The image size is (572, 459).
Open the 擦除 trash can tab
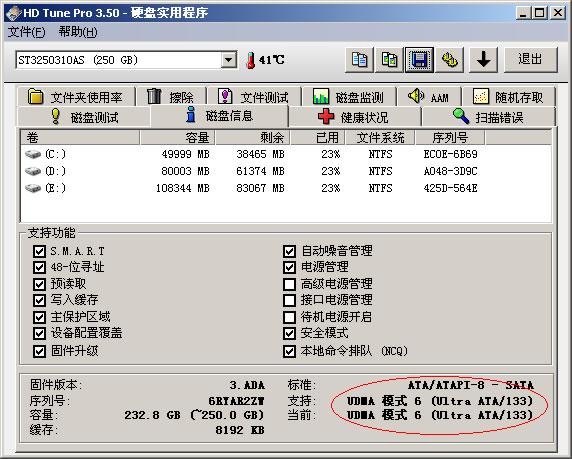point(170,97)
